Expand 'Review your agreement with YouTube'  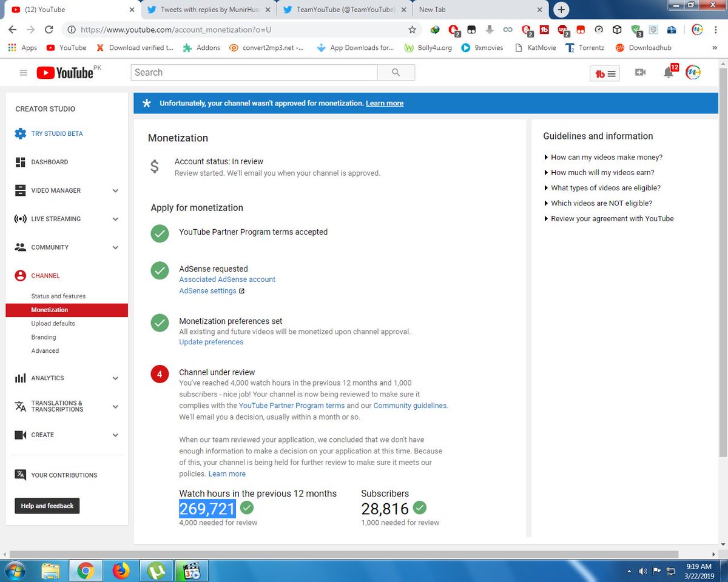click(x=609, y=218)
